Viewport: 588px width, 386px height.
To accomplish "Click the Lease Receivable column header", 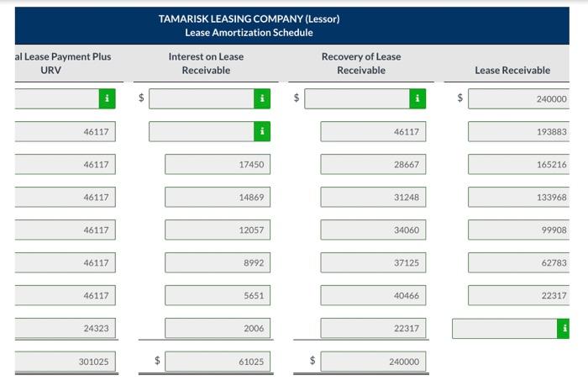I will (512, 70).
